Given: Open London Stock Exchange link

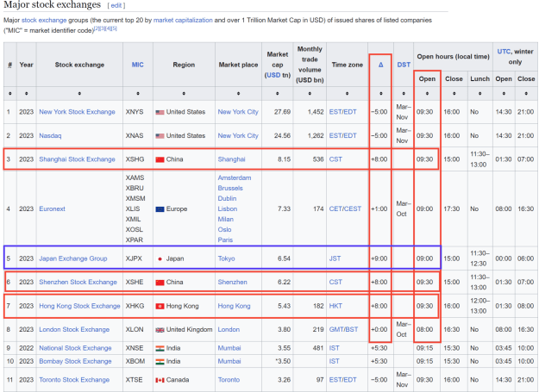Looking at the screenshot, I should [74, 329].
